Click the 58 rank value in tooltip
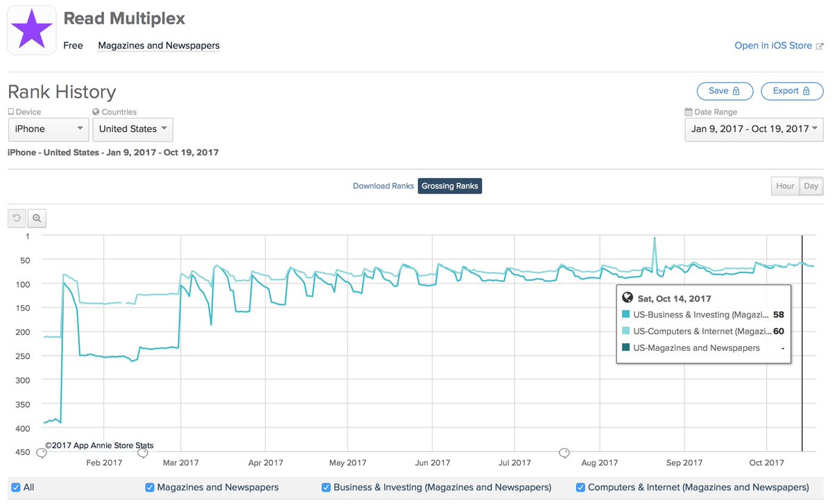832x504 pixels. 779,315
